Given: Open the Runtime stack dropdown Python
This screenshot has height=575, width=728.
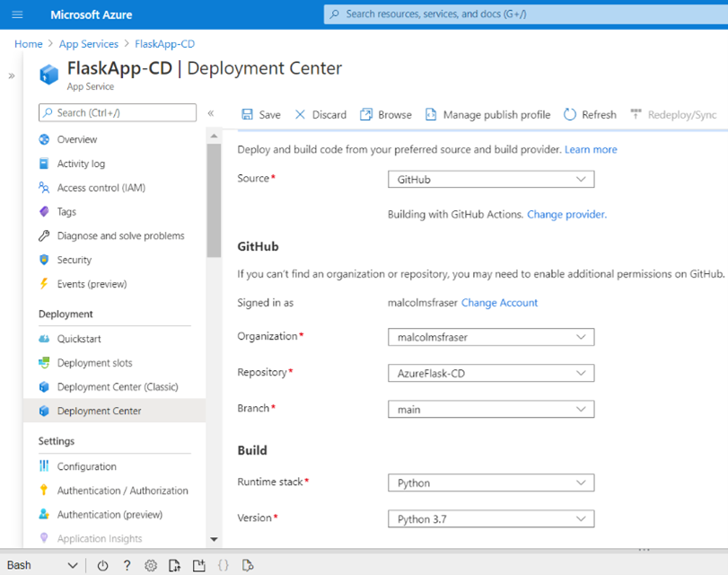Looking at the screenshot, I should 491,483.
